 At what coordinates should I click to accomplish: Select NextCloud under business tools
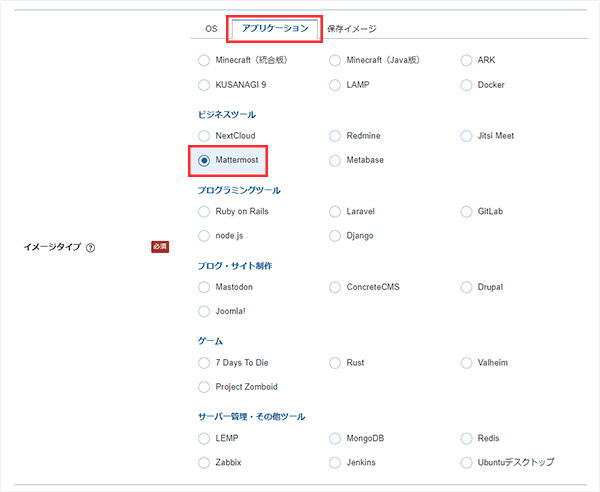[x=204, y=136]
